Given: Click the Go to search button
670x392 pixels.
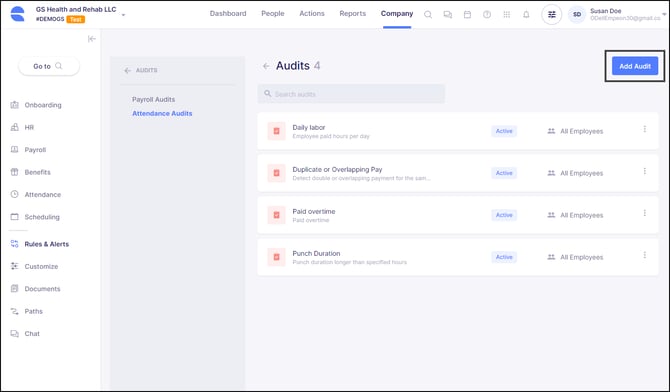Looking at the screenshot, I should pos(49,66).
